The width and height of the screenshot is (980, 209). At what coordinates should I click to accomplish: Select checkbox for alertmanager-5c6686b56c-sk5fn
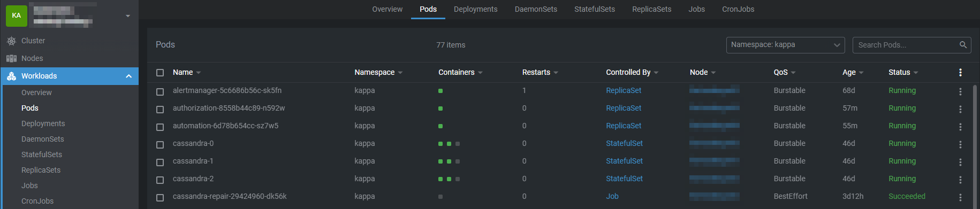click(160, 92)
